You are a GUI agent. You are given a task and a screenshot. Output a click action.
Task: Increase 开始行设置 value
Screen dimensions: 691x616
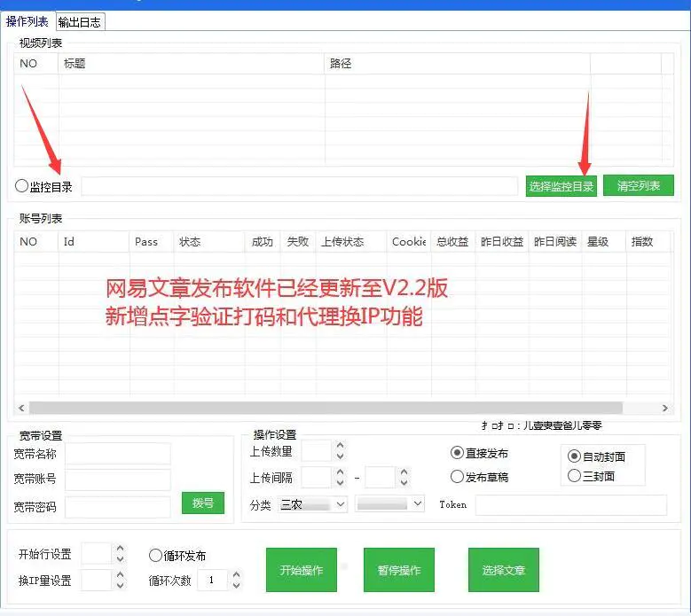coord(120,549)
